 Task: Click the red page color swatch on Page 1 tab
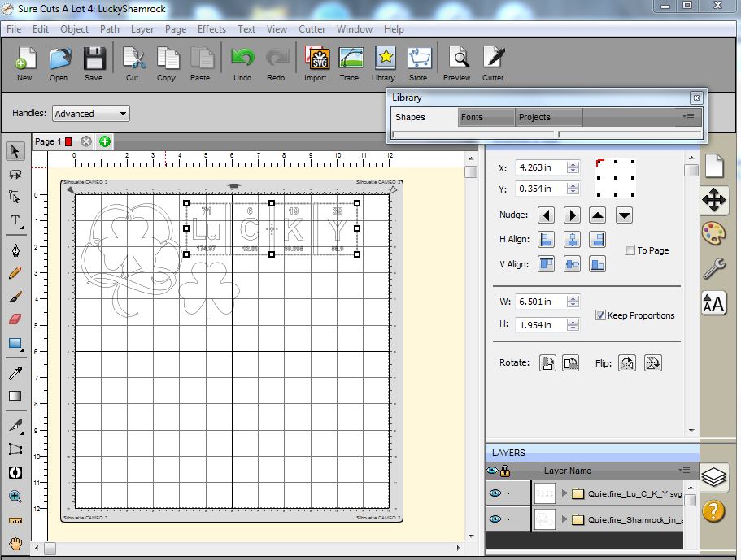tap(68, 141)
